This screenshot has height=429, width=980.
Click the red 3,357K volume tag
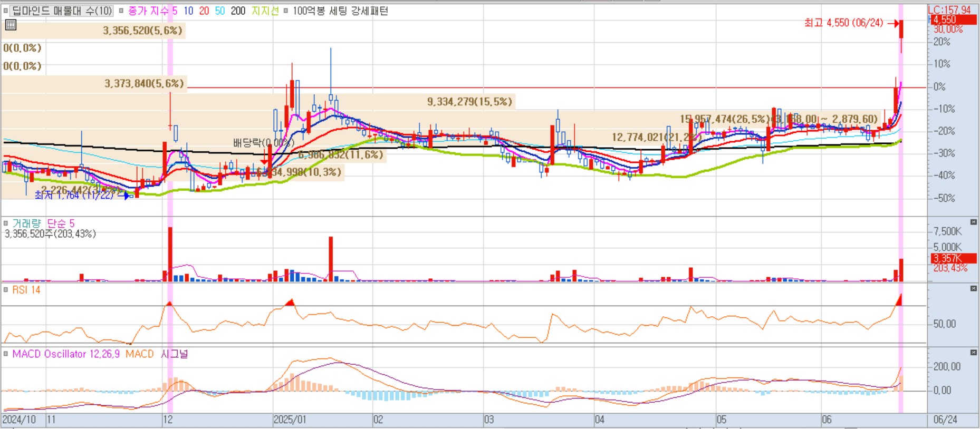click(954, 258)
